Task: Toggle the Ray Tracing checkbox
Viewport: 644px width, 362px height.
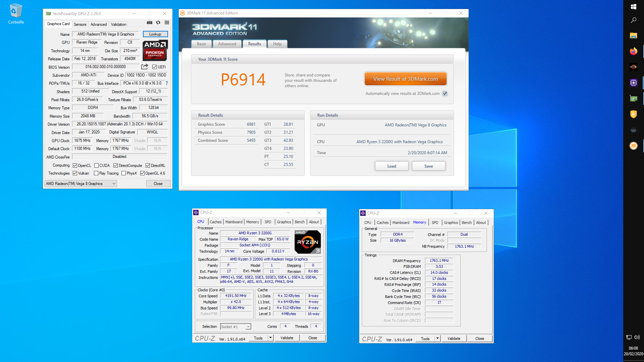Action: click(96, 173)
